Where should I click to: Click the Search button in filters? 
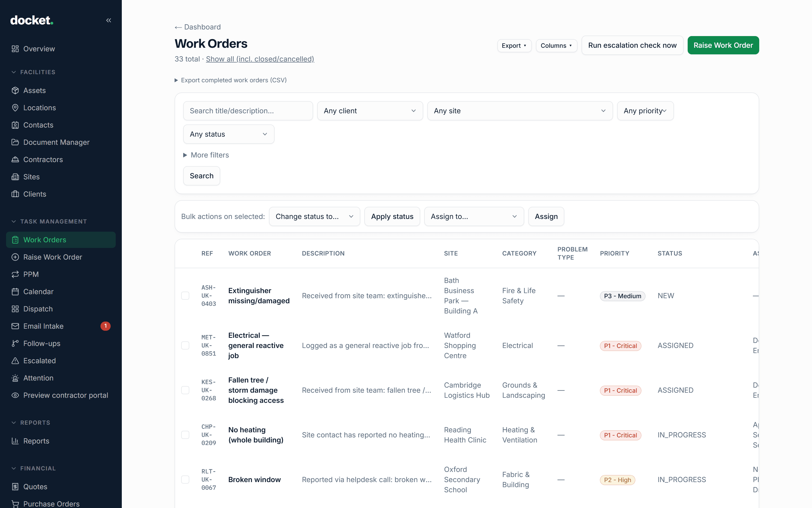coord(202,176)
